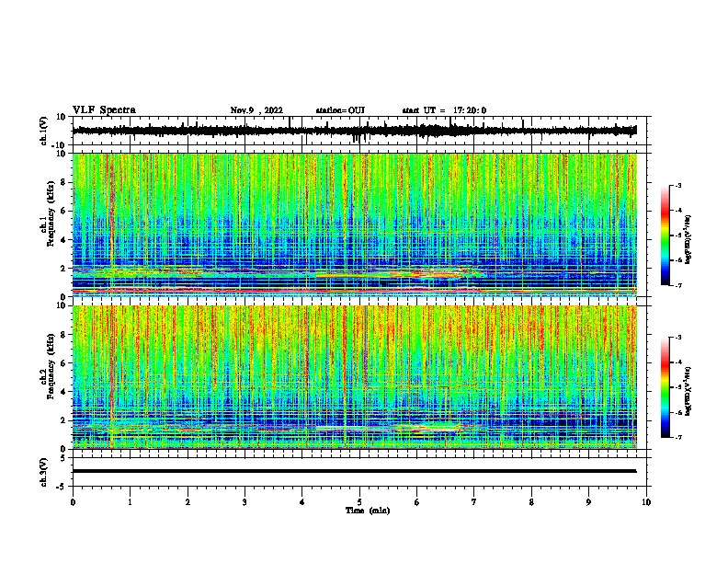Image resolution: width=728 pixels, height=563 pixels.
Task: Click the 'VLF Spectra' title text
Action: [x=104, y=110]
